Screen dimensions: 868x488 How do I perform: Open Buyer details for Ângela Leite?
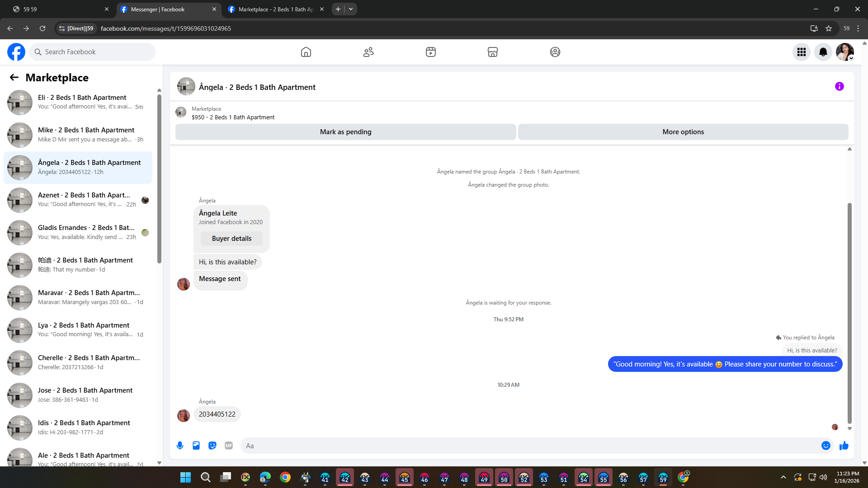[231, 239]
